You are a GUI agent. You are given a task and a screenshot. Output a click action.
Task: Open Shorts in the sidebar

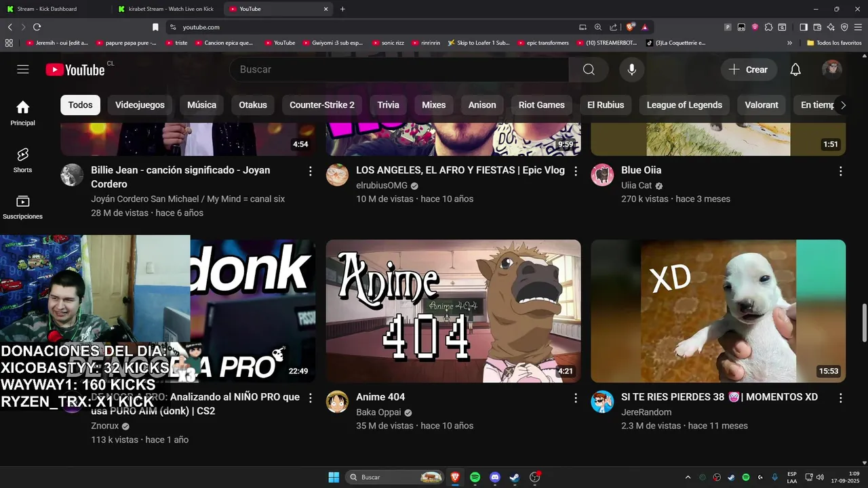click(23, 161)
